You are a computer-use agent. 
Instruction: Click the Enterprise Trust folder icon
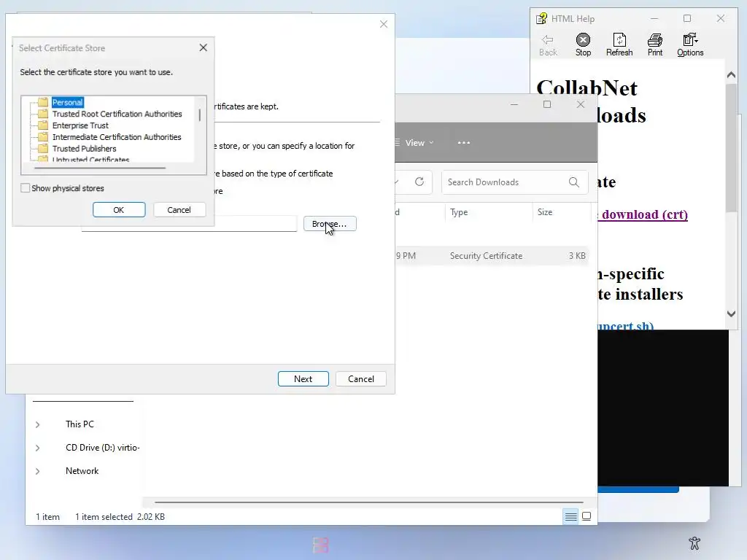43,125
